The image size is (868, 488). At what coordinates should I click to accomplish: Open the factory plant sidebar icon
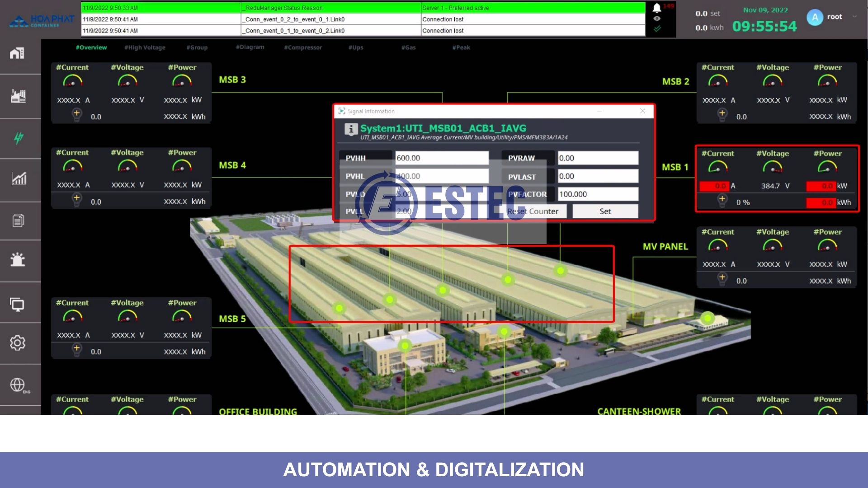[18, 96]
